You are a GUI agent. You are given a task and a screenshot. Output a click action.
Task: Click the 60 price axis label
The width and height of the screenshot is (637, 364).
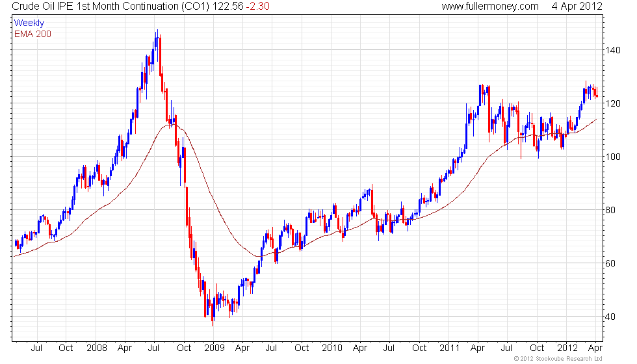(610, 263)
